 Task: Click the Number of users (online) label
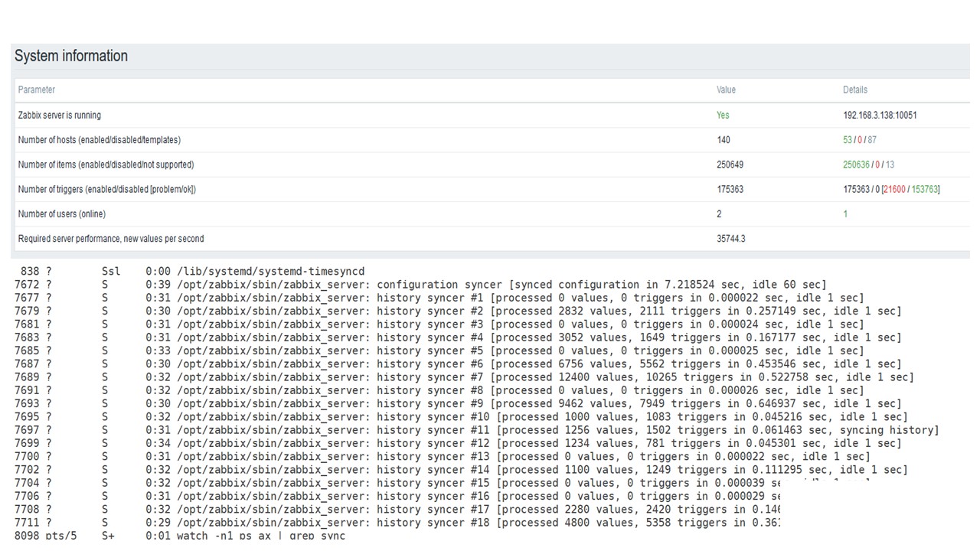point(62,214)
